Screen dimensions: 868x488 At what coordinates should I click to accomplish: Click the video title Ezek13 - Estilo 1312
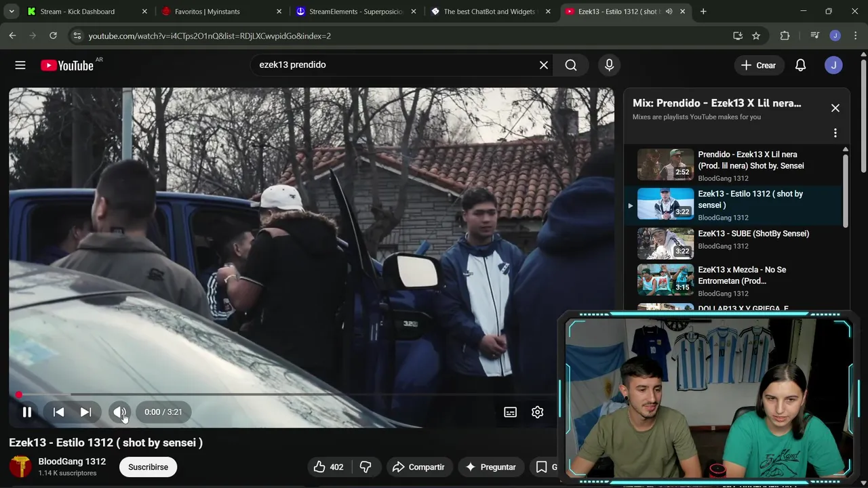106,443
